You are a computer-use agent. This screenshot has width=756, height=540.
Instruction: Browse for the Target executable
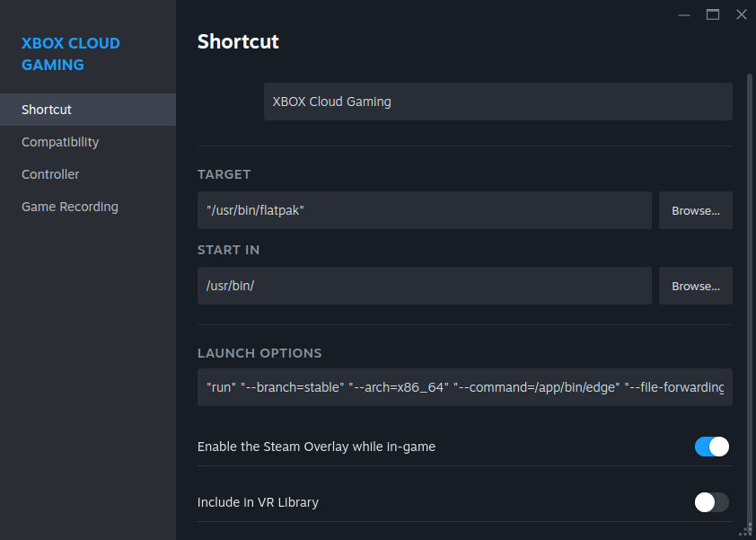pyautogui.click(x=695, y=210)
